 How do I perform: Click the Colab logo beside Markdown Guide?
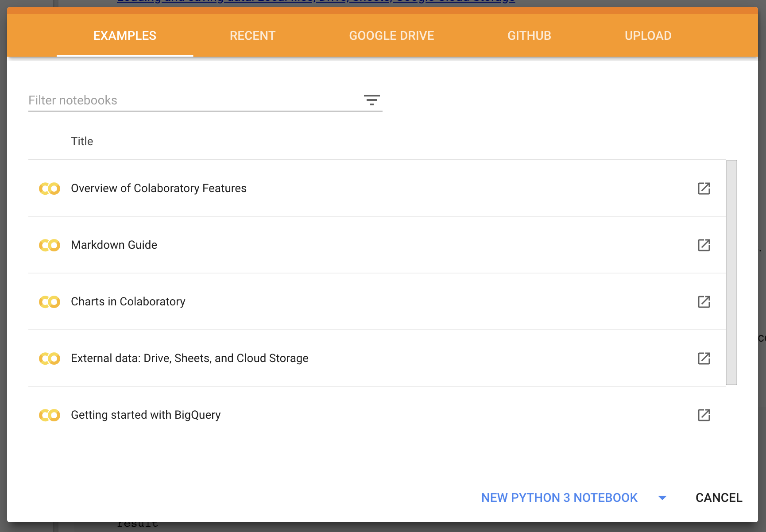pos(49,245)
